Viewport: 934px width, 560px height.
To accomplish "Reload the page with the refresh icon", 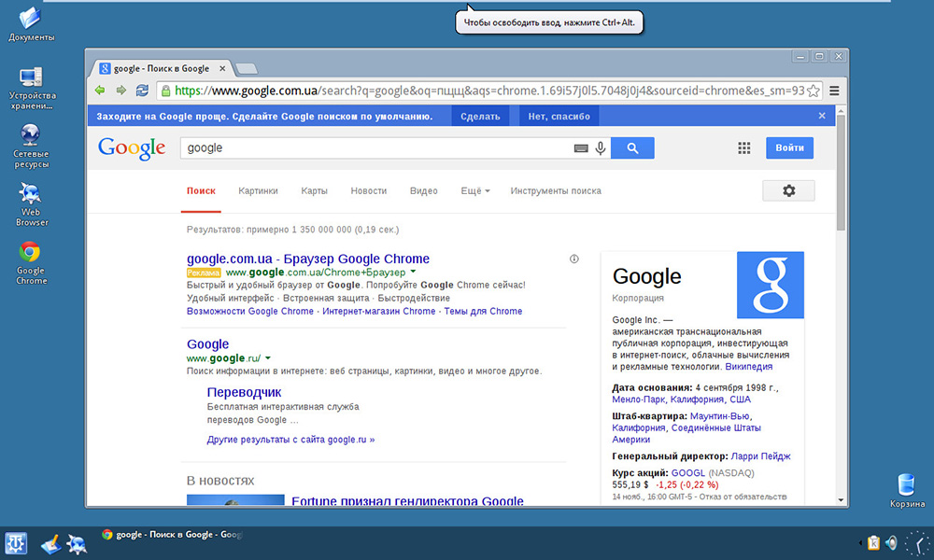I will (142, 91).
